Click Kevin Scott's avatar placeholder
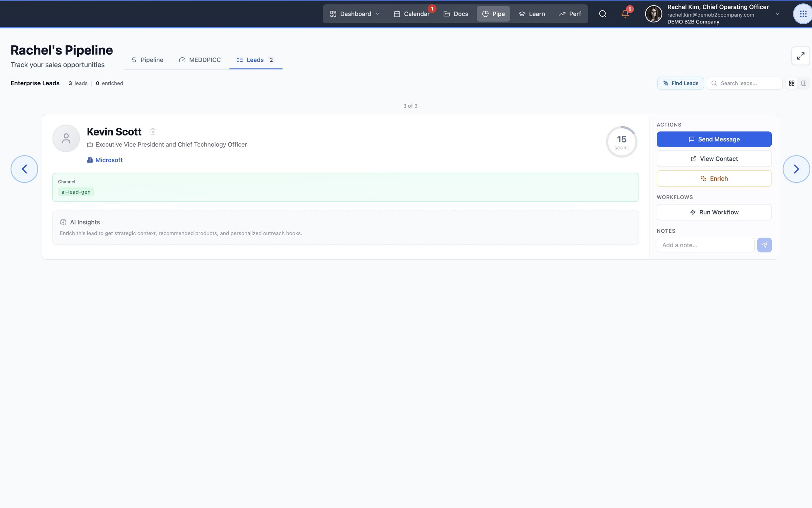Screen dimensions: 812x508 [66, 138]
